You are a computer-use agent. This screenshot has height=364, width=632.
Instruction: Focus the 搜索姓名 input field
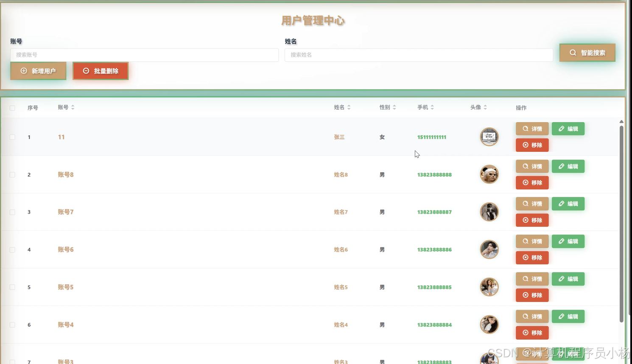pos(419,55)
